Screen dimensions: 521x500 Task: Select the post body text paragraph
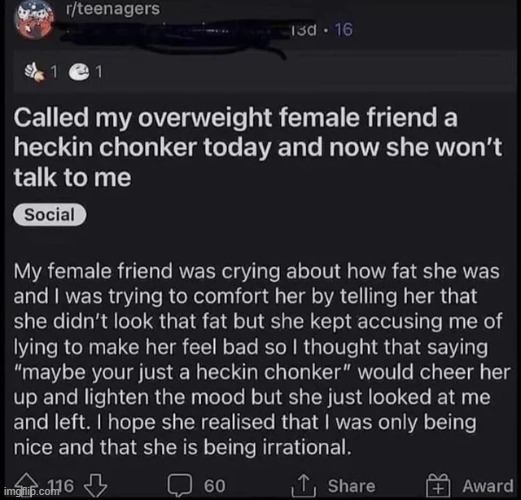262,359
